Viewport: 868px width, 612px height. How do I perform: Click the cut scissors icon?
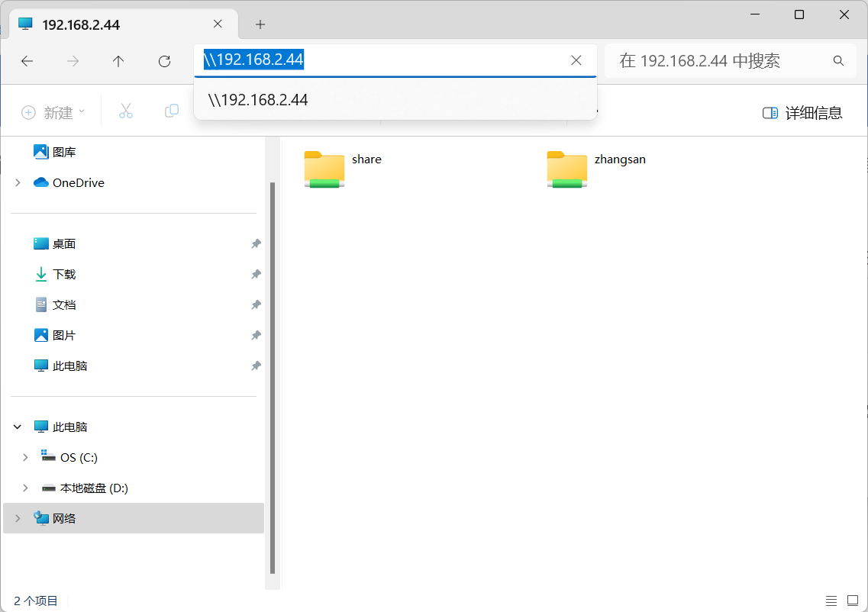pos(126,111)
